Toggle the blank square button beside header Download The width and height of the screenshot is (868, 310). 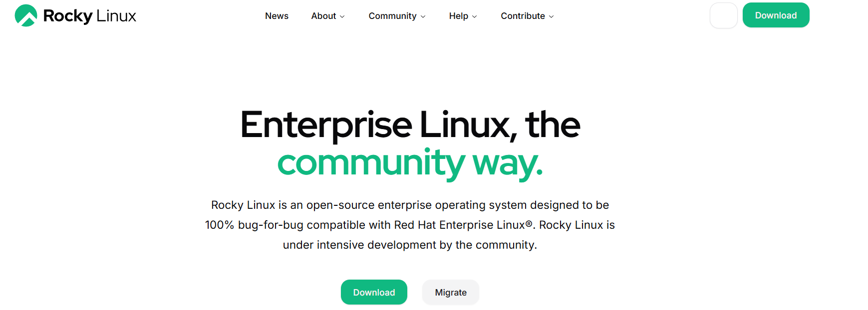723,15
